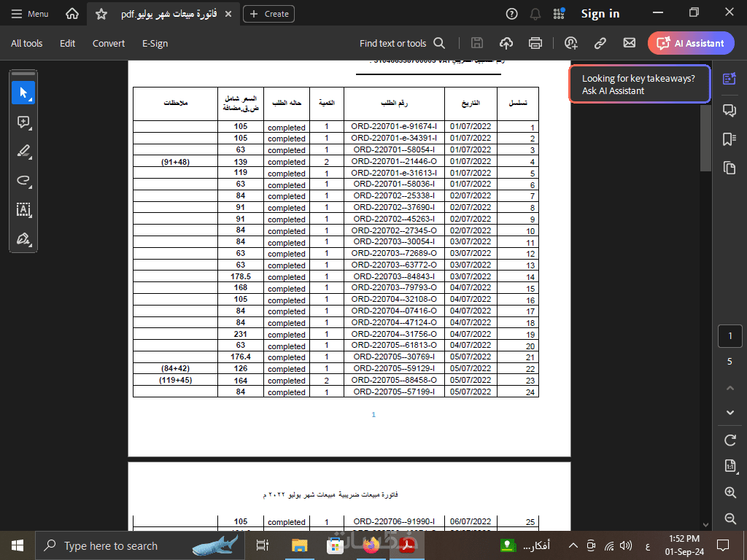Viewport: 747px width, 560px height.
Task: Select the Highlight pen tool
Action: point(23,152)
